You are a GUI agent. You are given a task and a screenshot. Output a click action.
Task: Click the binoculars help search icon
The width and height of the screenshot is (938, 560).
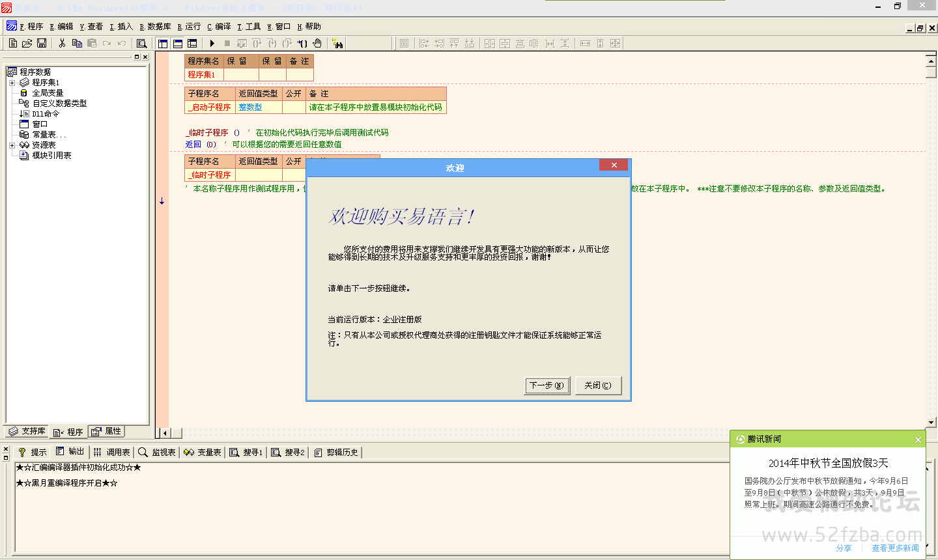pyautogui.click(x=337, y=43)
